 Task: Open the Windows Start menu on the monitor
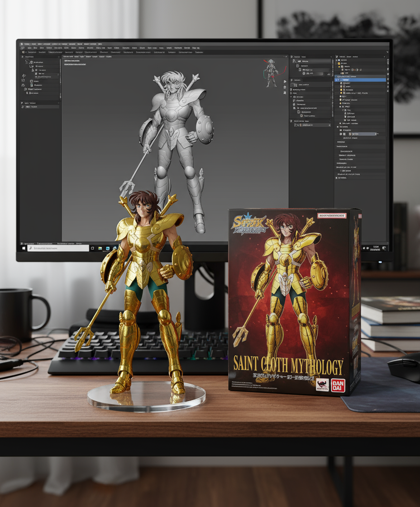(x=24, y=248)
